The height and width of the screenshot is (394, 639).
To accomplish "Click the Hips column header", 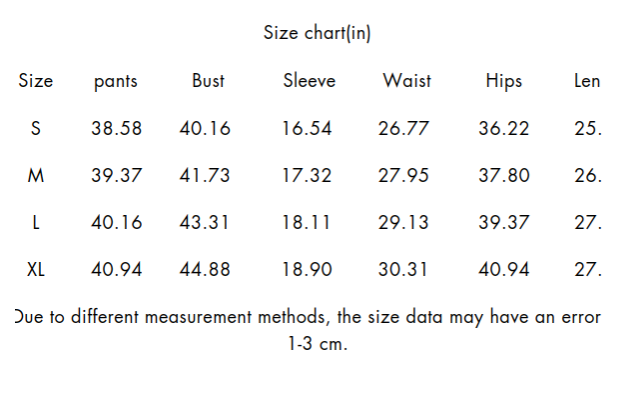I will tap(504, 81).
